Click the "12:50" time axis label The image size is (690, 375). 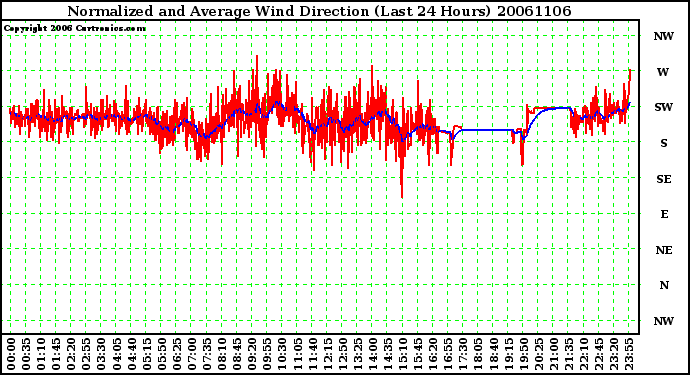click(342, 354)
